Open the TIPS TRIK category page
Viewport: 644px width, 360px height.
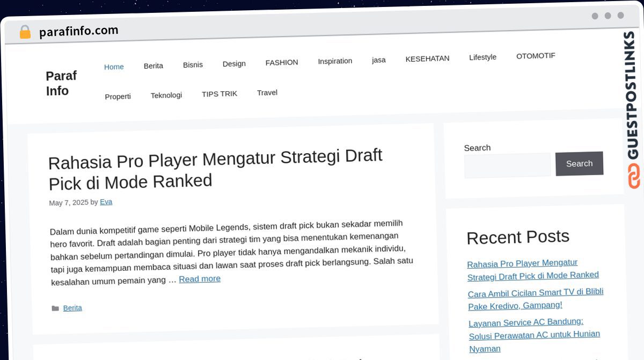pyautogui.click(x=219, y=93)
